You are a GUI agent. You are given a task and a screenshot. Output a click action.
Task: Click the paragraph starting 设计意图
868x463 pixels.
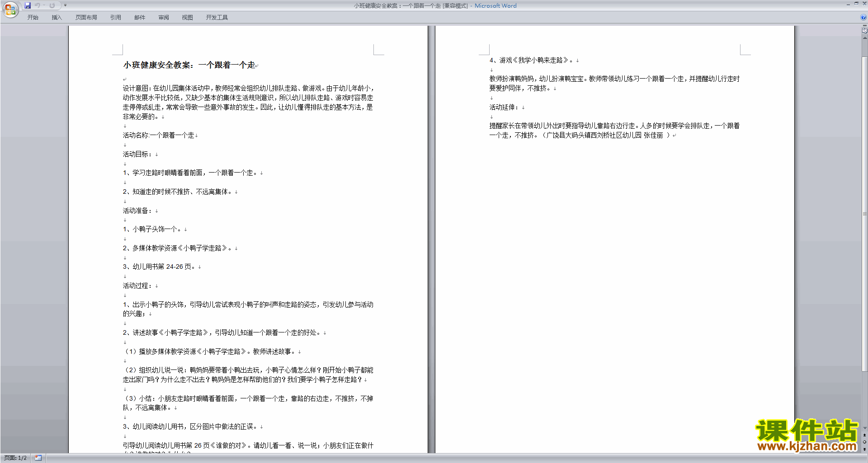pyautogui.click(x=248, y=102)
